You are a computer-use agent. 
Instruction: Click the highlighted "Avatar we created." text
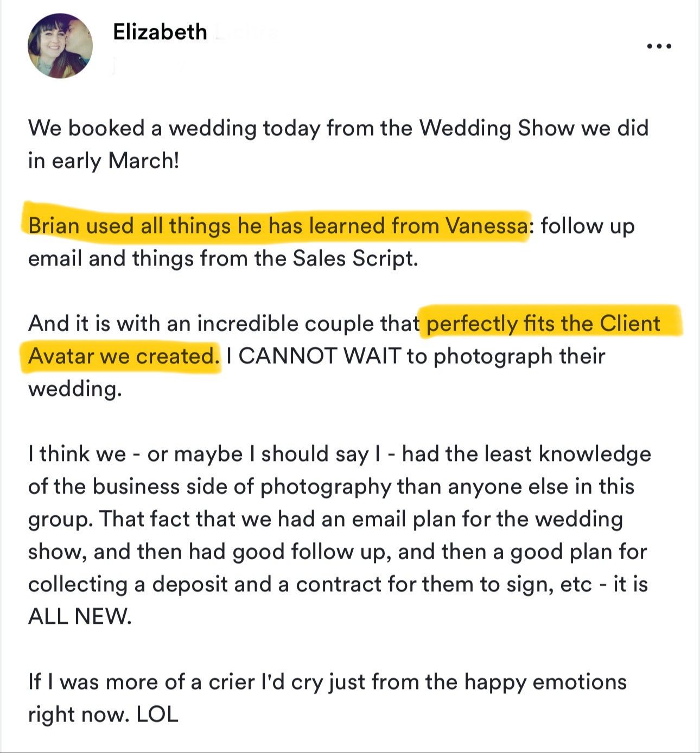pos(123,356)
